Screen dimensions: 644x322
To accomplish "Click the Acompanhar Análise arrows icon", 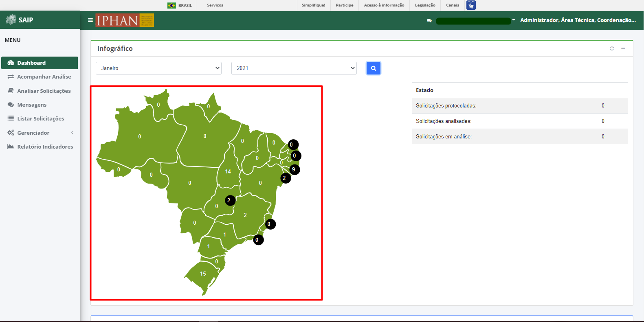I will [x=11, y=77].
